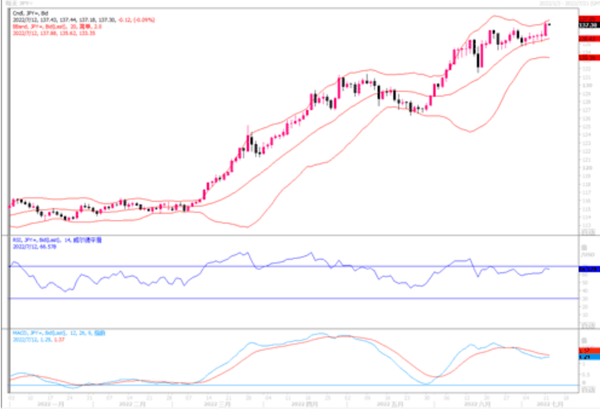
Task: Select the Cndl JPY= candlestick legend label
Action: pyautogui.click(x=30, y=13)
